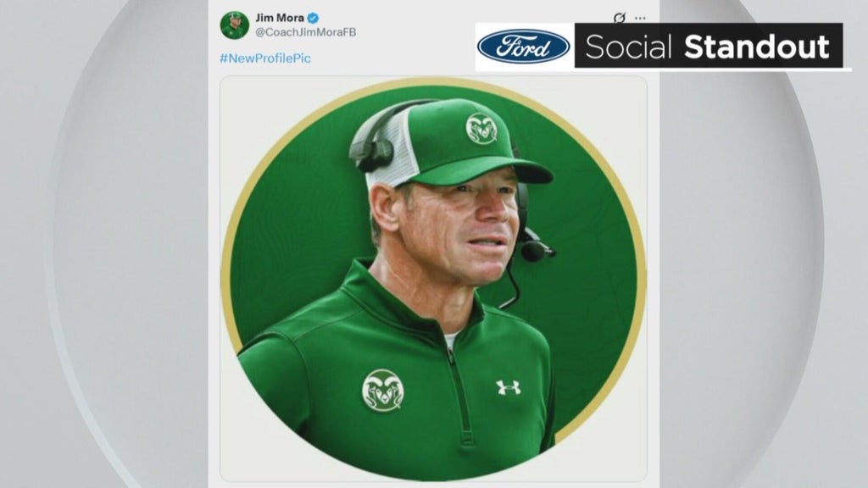Click the Ford oval logo
Image resolution: width=868 pixels, height=488 pixels.
click(523, 47)
